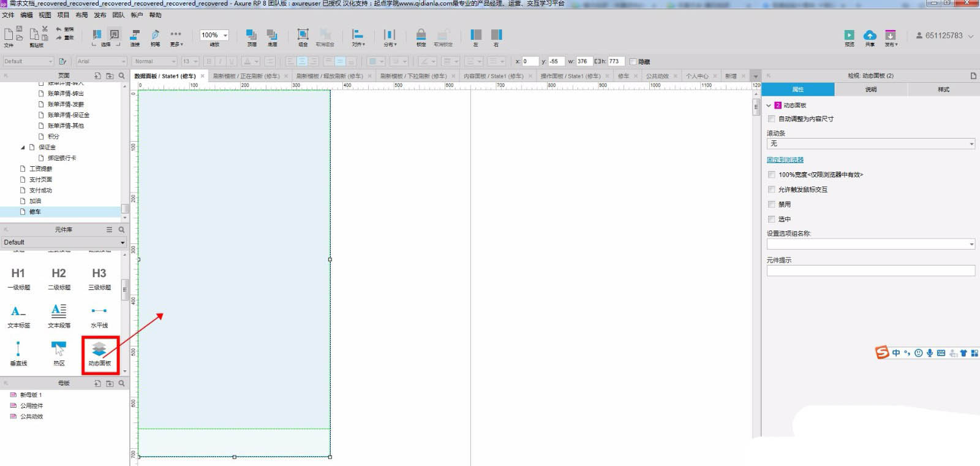
Task: Select the 钢笔 pen tool
Action: pos(155,36)
